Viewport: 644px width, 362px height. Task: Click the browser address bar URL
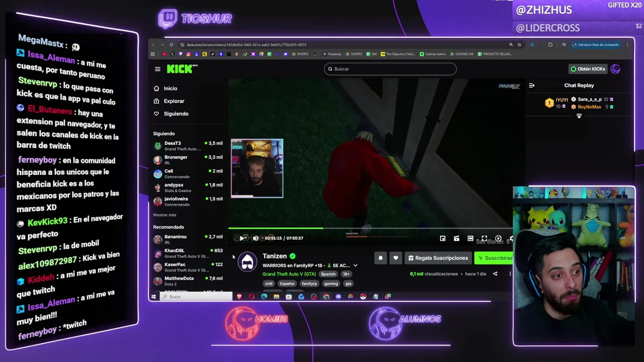click(x=247, y=45)
